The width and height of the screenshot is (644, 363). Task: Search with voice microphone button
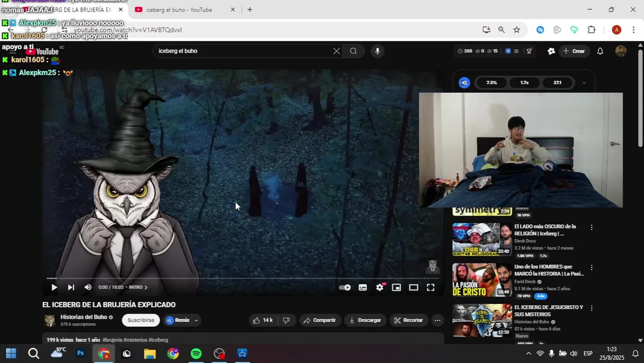pos(377,51)
